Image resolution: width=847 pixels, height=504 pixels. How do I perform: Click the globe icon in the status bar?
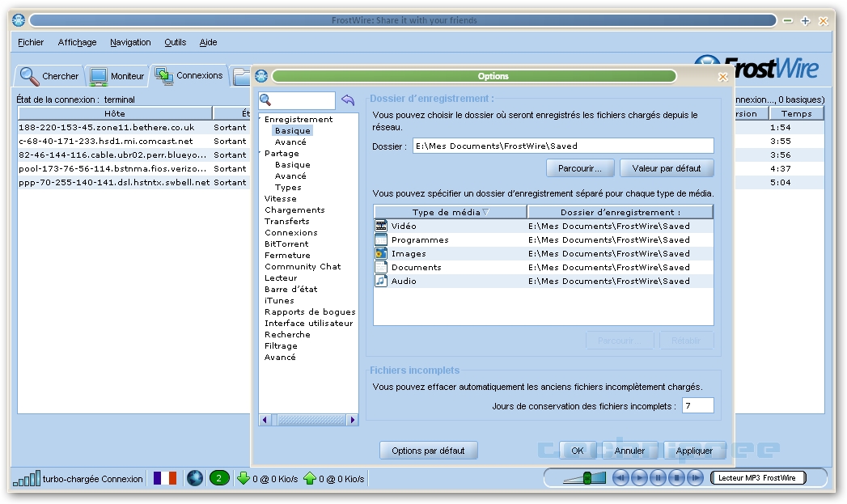[194, 478]
